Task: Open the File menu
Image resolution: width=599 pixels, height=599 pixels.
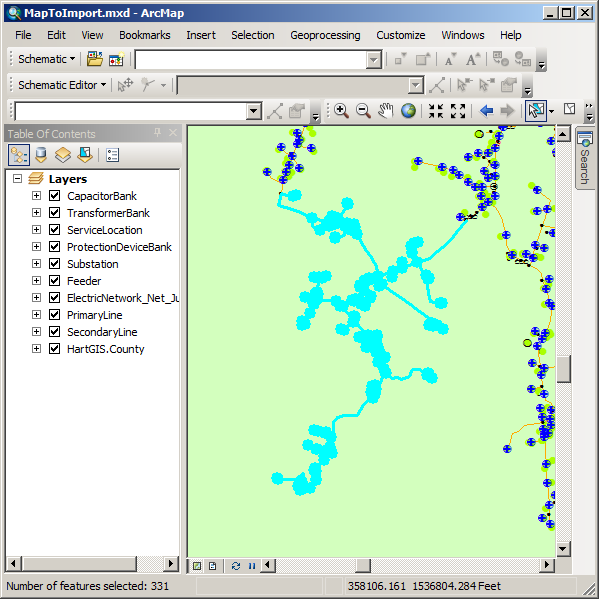Action: coord(23,35)
